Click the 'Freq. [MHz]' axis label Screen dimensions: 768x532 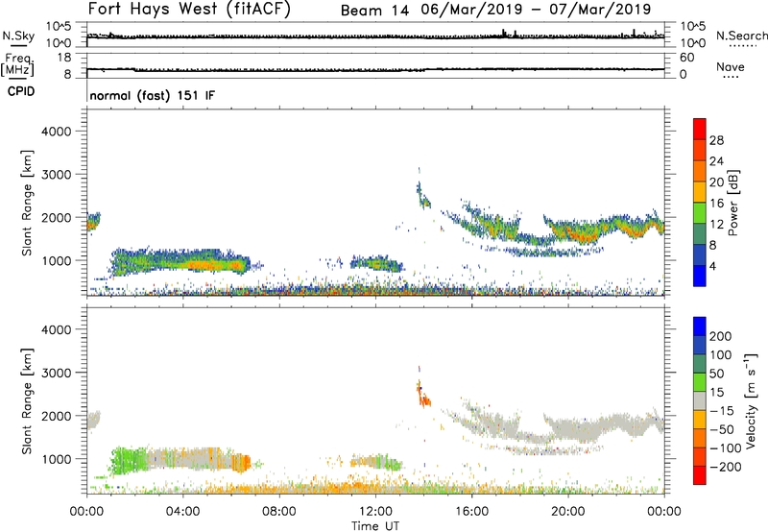(17, 64)
